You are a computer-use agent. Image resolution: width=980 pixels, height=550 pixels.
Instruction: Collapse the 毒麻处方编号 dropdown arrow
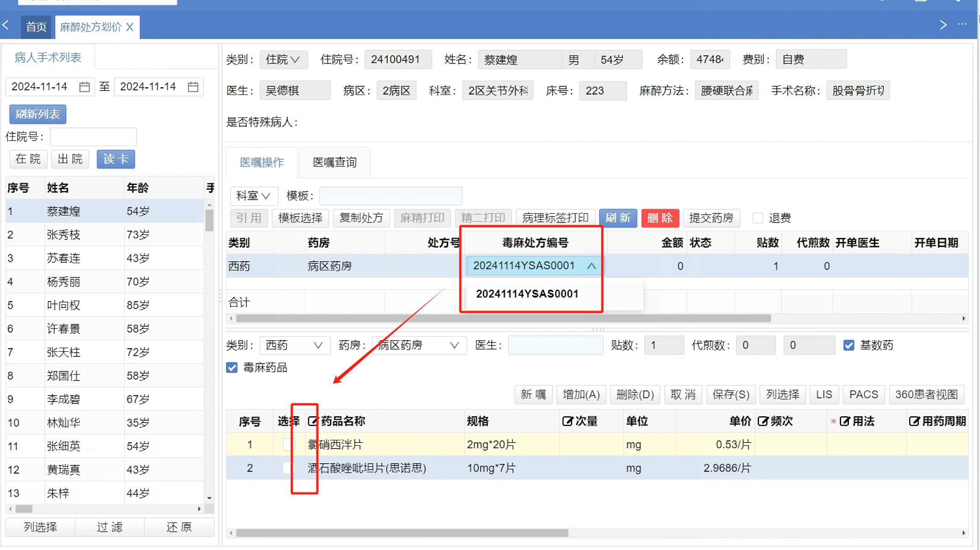(x=591, y=266)
